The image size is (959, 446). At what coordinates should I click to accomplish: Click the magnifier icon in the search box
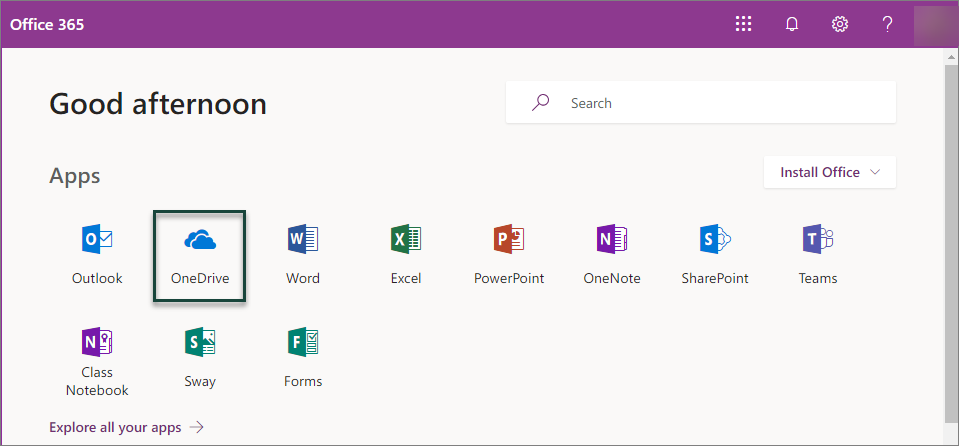[541, 102]
